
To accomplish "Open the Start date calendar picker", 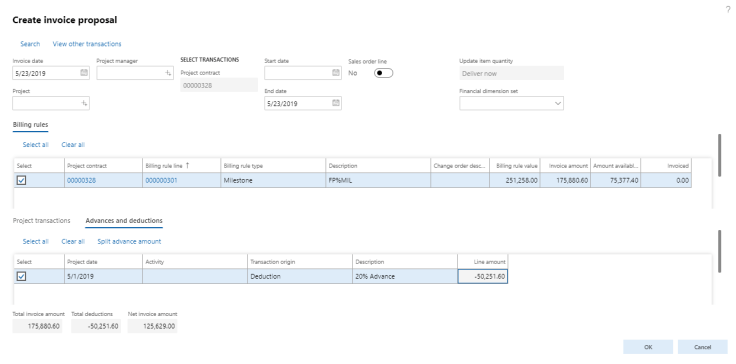I will [336, 73].
